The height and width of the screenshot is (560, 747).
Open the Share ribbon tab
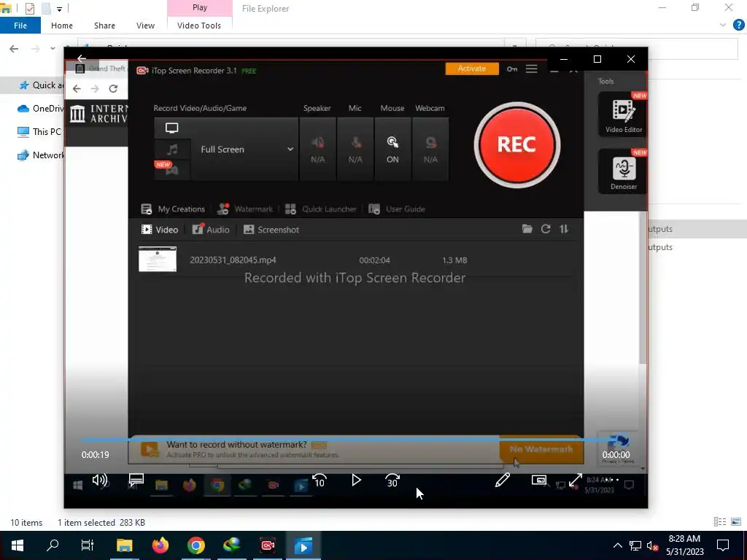[x=104, y=26]
